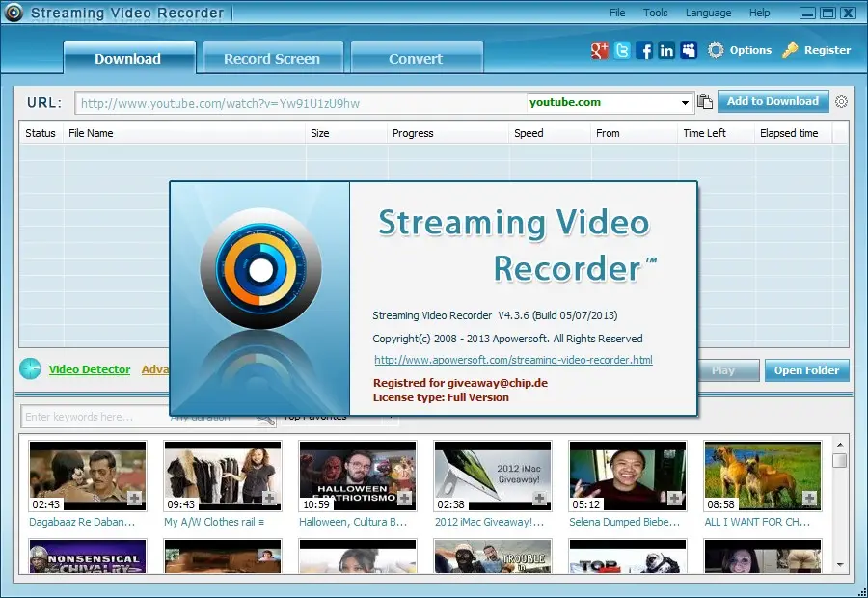Click the video list scrollbar thumb
Viewport: 868px width, 598px height.
click(840, 461)
